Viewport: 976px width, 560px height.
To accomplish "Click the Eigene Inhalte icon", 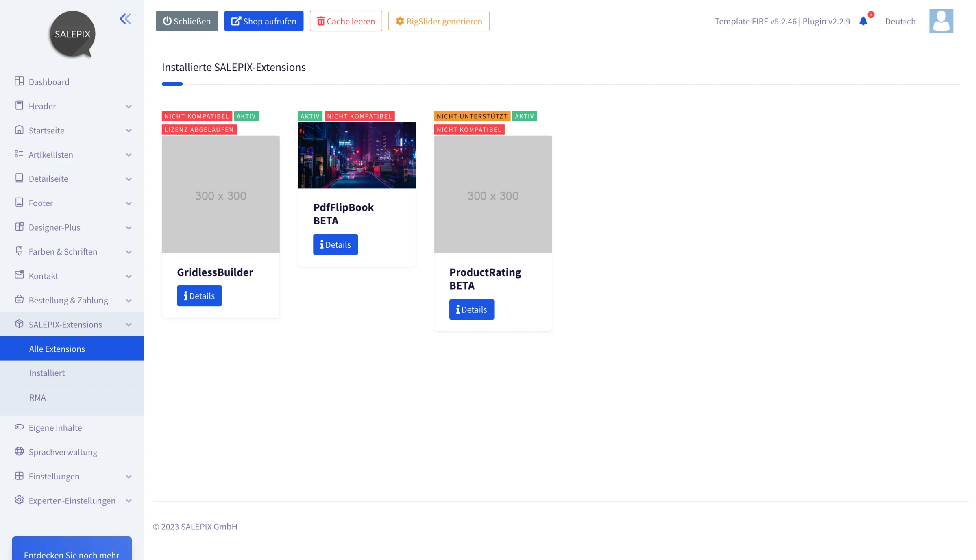I will point(19,427).
